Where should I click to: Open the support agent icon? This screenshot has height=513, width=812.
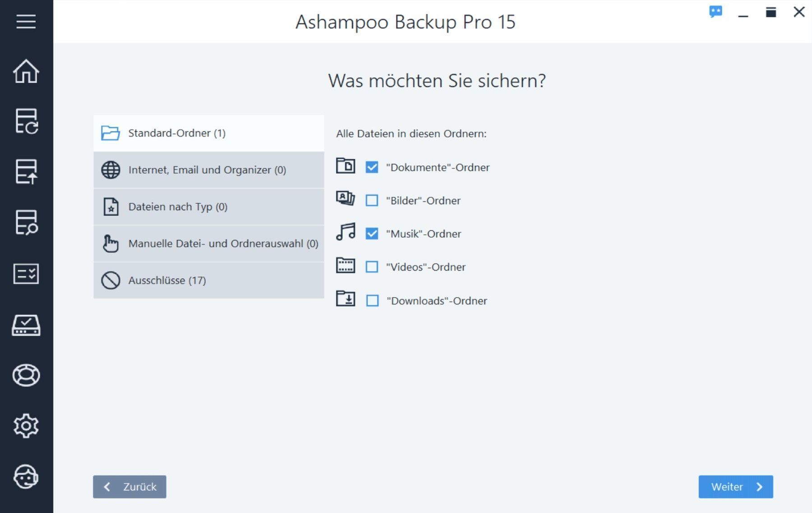[26, 476]
